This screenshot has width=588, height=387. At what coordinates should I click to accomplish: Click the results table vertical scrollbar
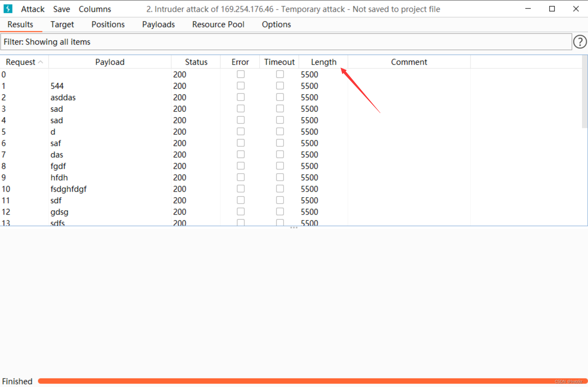click(584, 92)
